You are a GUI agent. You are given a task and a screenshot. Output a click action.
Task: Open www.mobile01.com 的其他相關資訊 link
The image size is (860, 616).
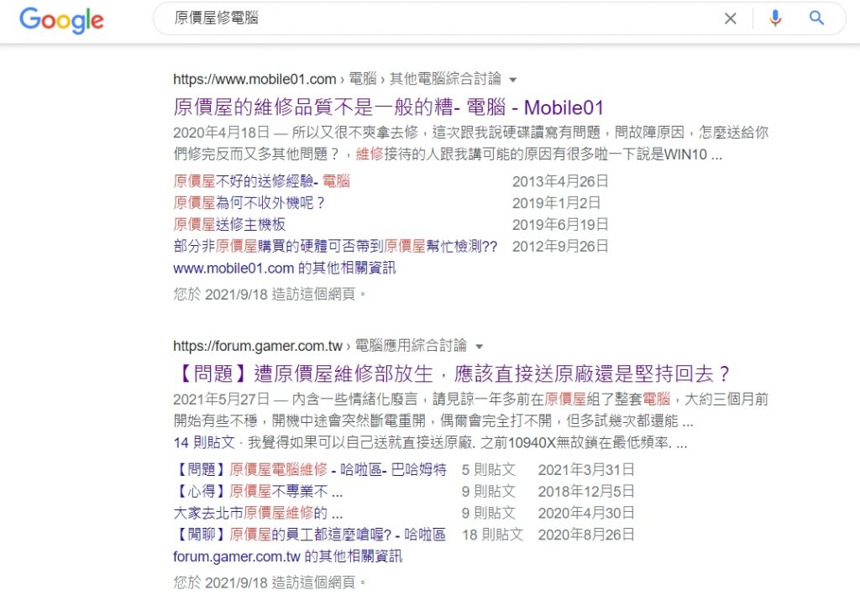(284, 269)
